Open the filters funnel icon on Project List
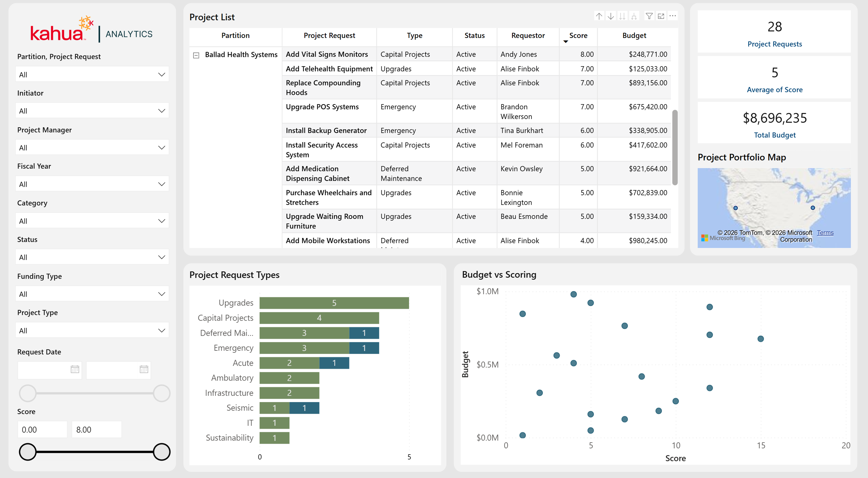Screen dimensions: 868x478 coord(649,16)
